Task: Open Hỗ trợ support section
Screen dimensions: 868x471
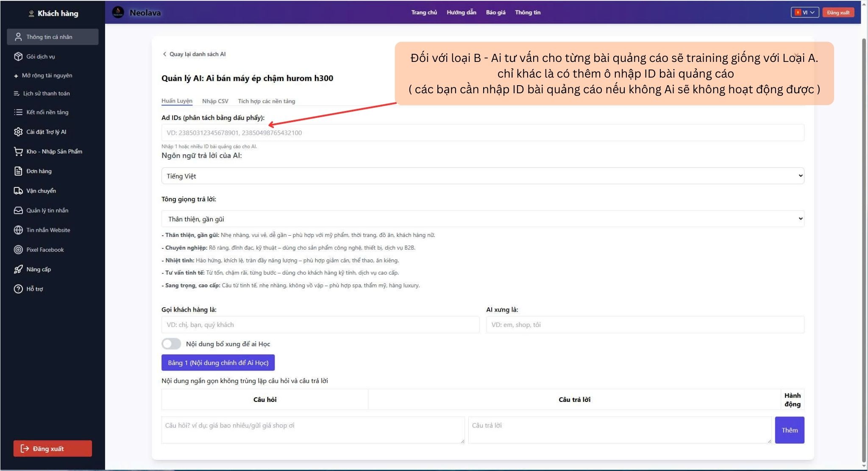Action: click(x=35, y=289)
